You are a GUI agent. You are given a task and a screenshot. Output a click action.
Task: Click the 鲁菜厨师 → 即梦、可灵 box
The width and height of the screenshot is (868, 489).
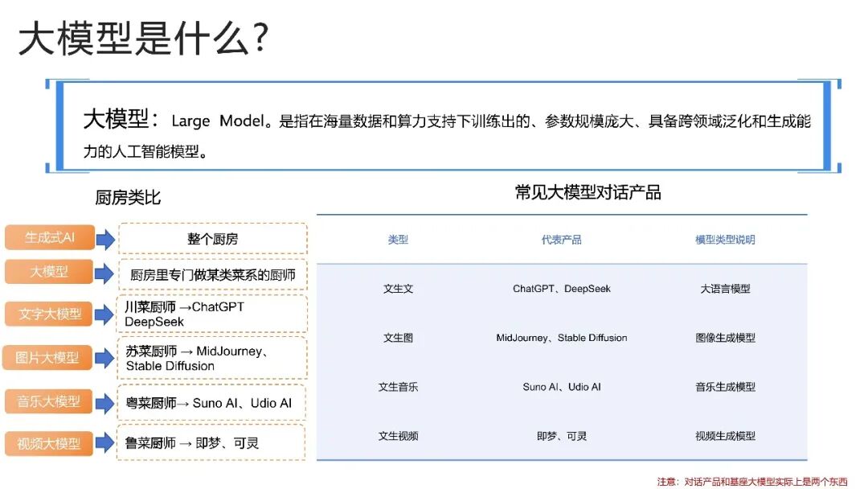(x=211, y=442)
